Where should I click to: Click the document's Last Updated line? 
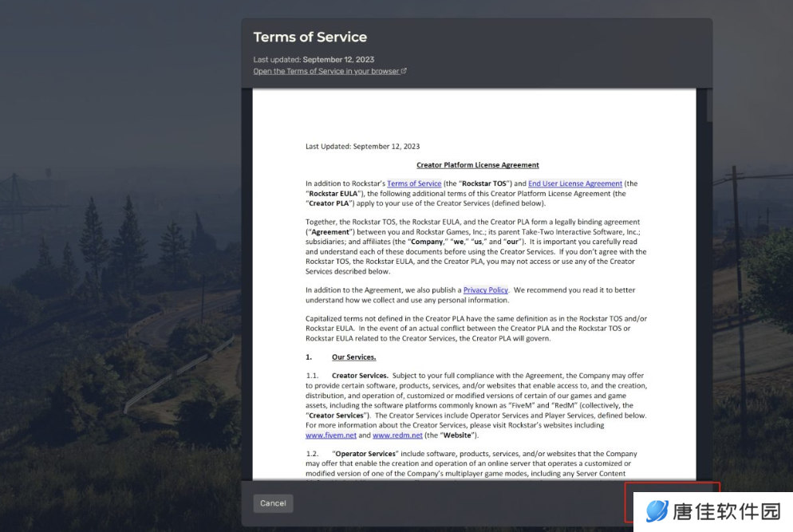point(363,146)
